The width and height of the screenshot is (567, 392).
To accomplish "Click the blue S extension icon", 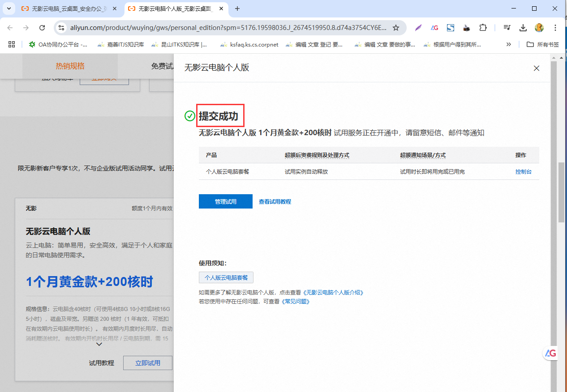I will pos(451,28).
